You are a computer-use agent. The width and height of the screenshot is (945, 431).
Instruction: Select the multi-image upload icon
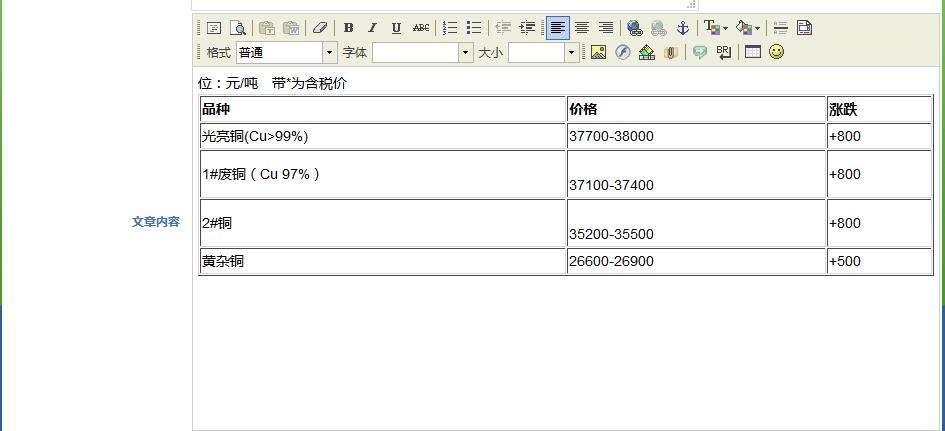647,52
